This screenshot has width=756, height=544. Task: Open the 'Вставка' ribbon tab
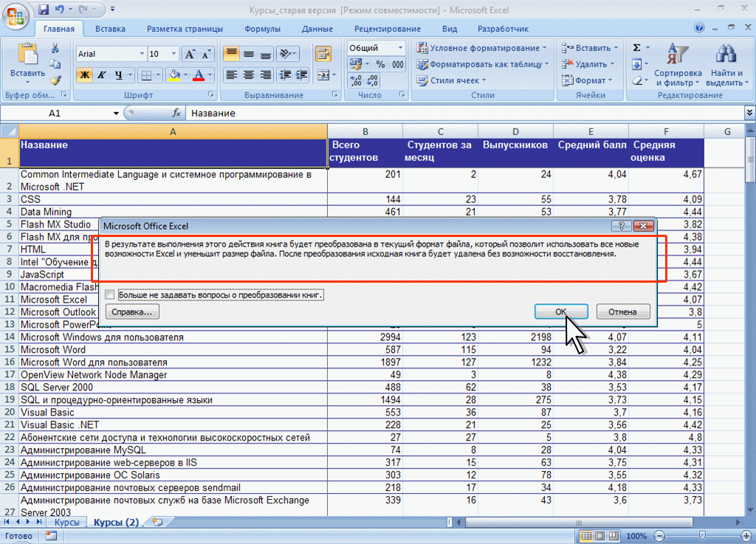pyautogui.click(x=111, y=29)
